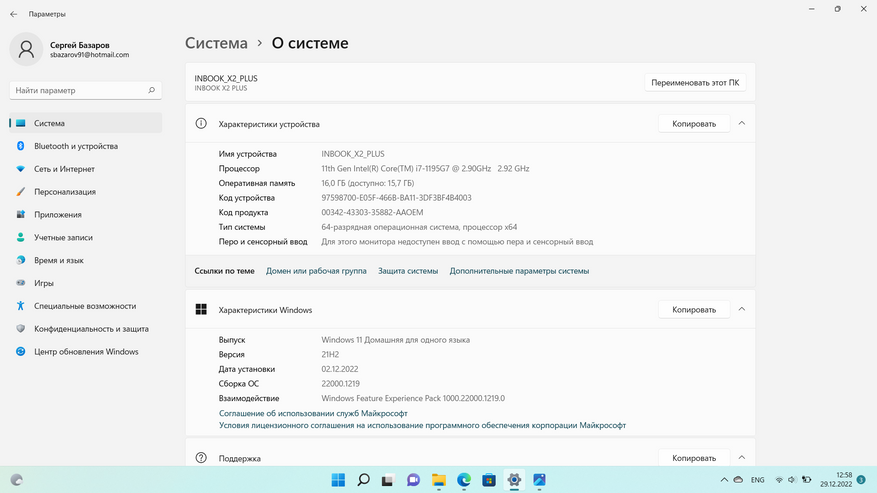Open notification count badge in tray
This screenshot has width=877, height=493.
point(861,480)
